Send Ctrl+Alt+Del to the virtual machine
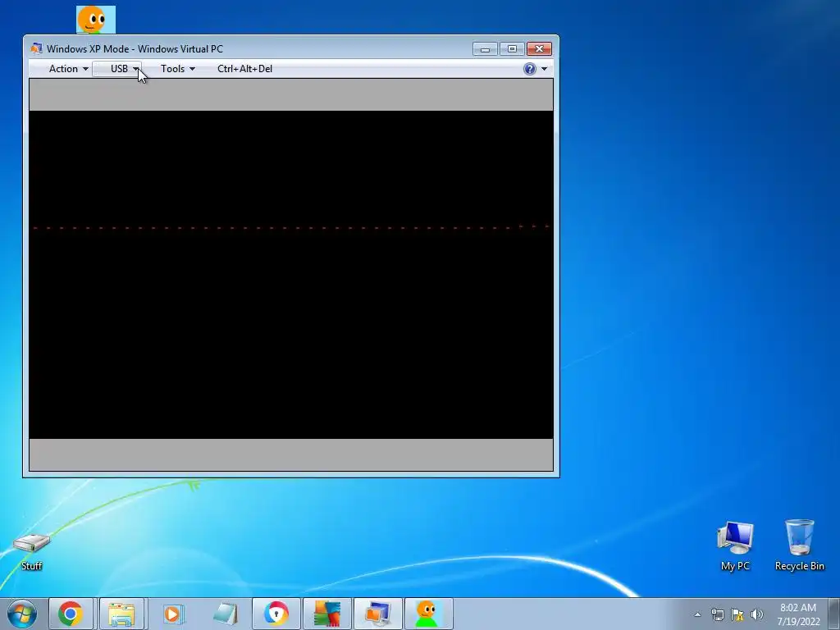 [244, 69]
